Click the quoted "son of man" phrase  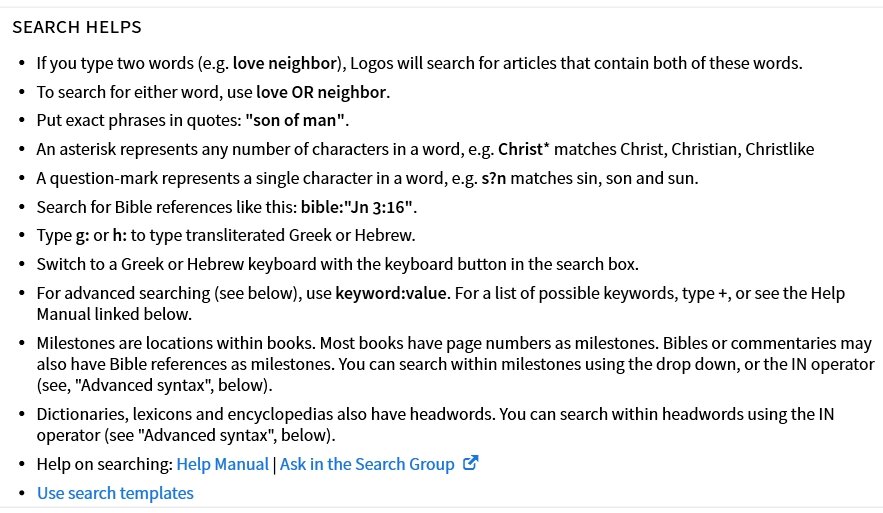coord(295,121)
